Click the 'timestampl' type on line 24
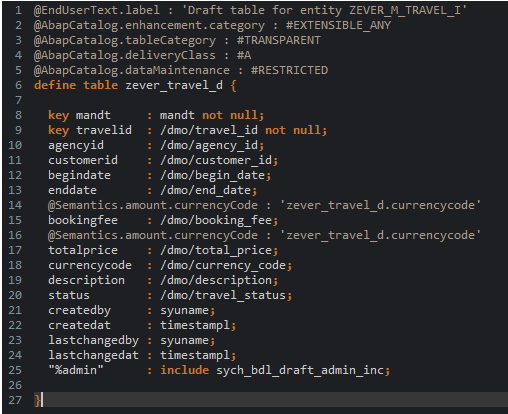 [195, 355]
